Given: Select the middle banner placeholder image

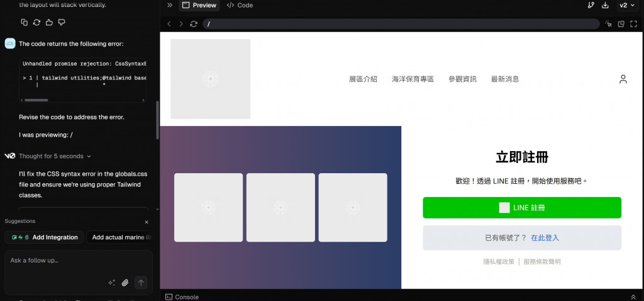Looking at the screenshot, I should click(280, 207).
